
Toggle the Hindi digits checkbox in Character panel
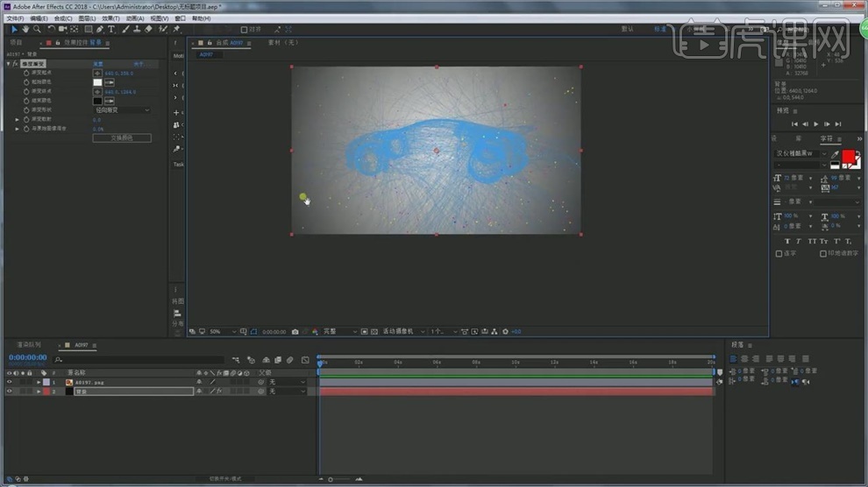[823, 254]
